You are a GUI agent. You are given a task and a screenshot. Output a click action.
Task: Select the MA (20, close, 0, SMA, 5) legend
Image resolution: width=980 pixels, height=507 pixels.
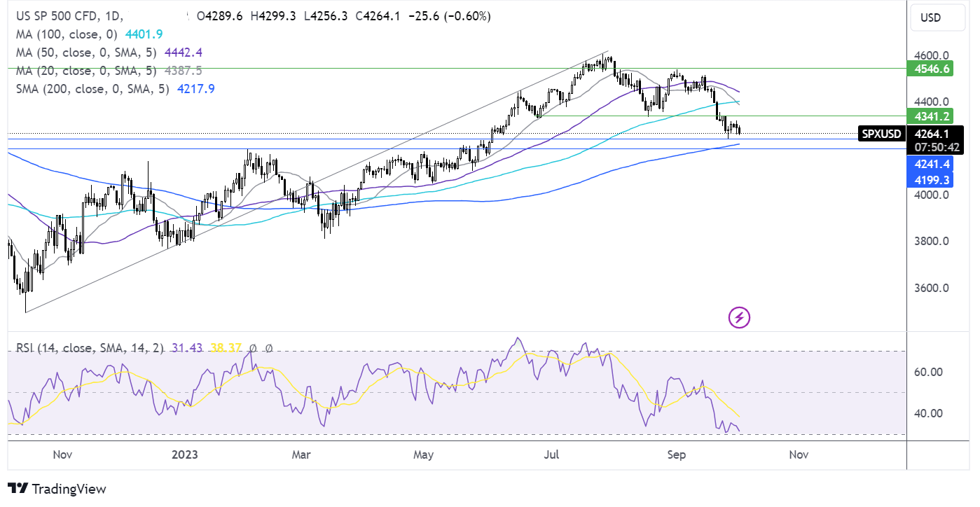pos(88,71)
